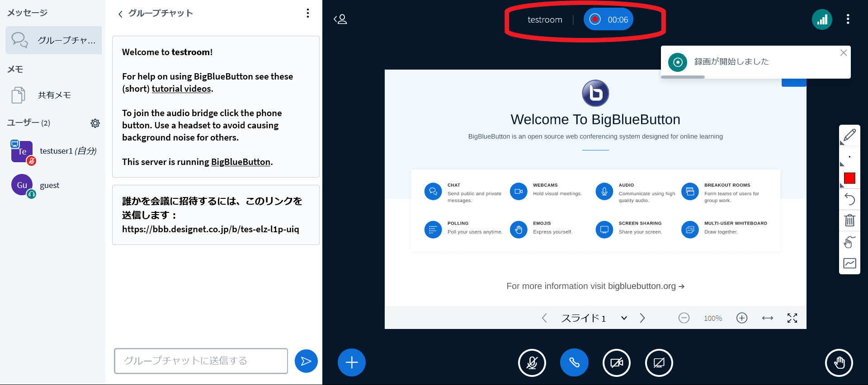Zoom in the presentation

tap(742, 318)
